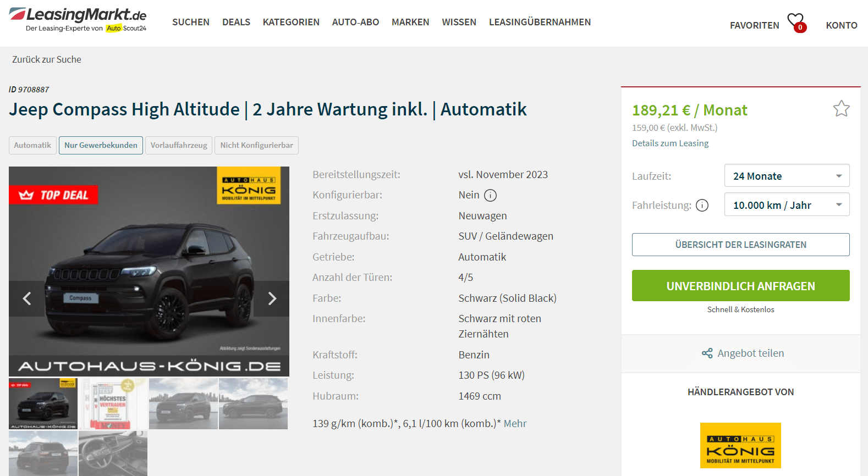Viewport: 868px width, 476px height.
Task: Select the Höchstes Vertrauen award thumbnail
Action: point(113,403)
